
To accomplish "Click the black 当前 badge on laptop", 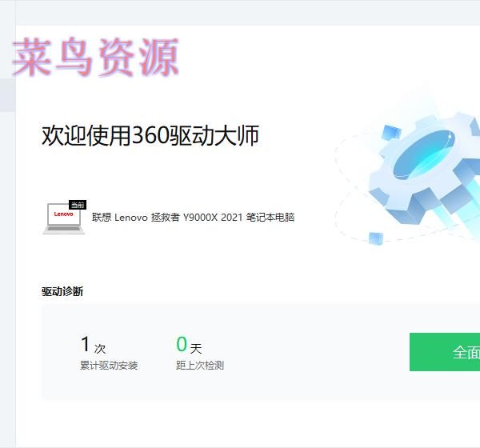I will (78, 205).
